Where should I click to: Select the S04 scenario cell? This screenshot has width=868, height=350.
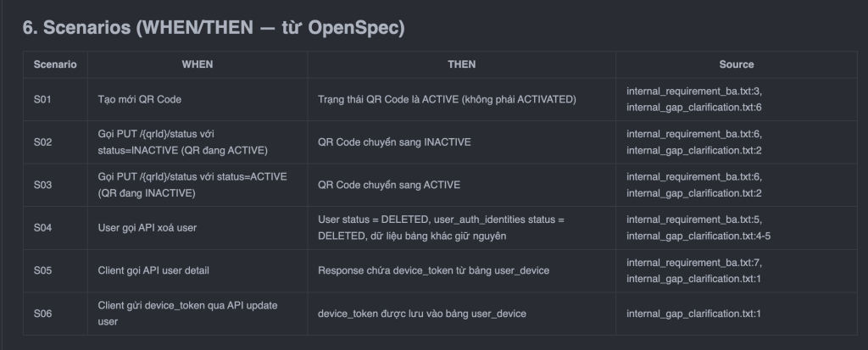43,228
